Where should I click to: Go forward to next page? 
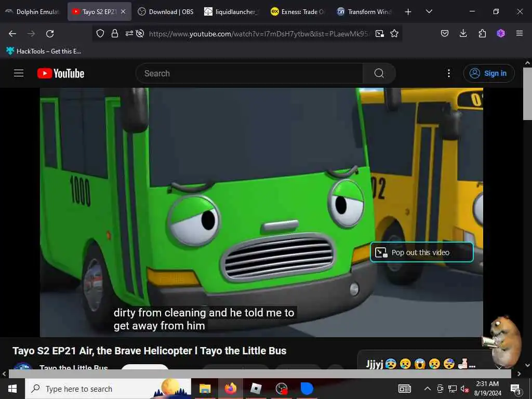[x=31, y=34]
